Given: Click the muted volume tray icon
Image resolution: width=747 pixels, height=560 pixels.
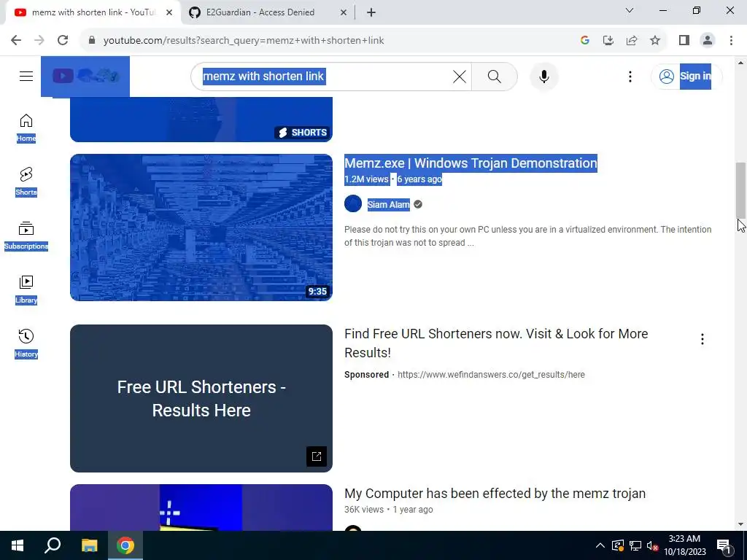Looking at the screenshot, I should coord(652,545).
